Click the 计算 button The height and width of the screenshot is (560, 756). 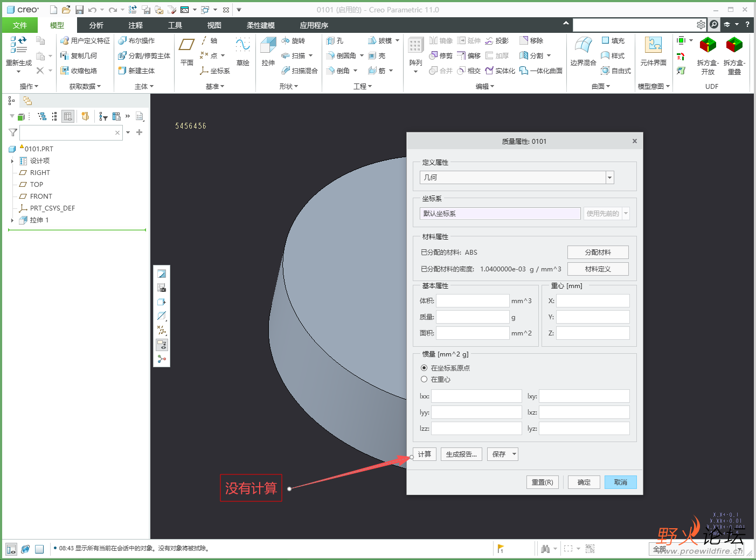click(424, 454)
